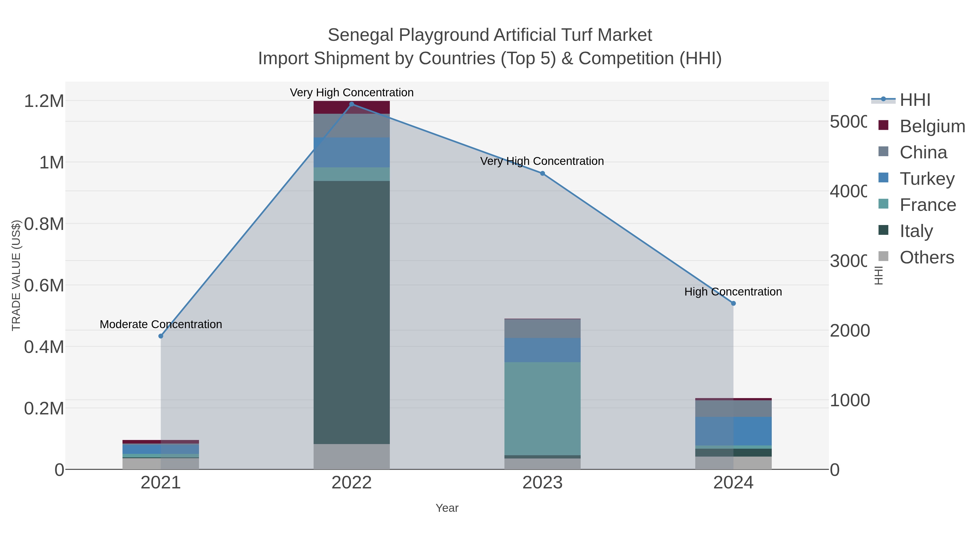Click the Turkey blue legend swatch

883,178
